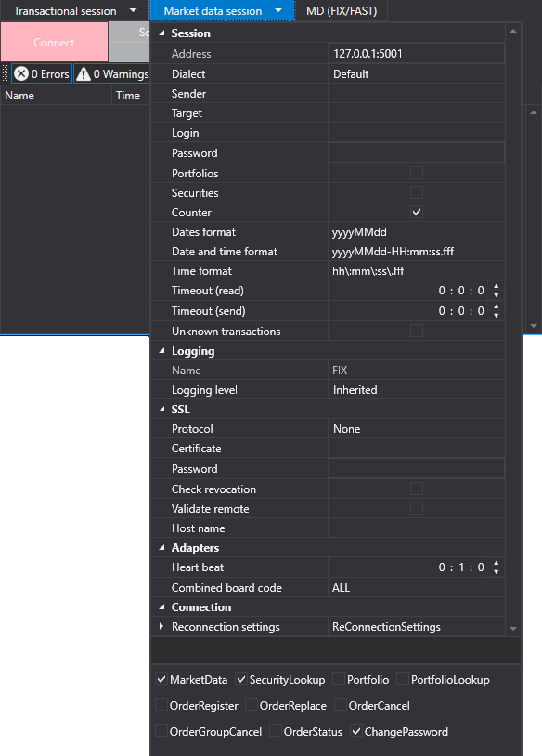Image resolution: width=542 pixels, height=756 pixels.
Task: Check the Portfolio checkbox
Action: 339,679
